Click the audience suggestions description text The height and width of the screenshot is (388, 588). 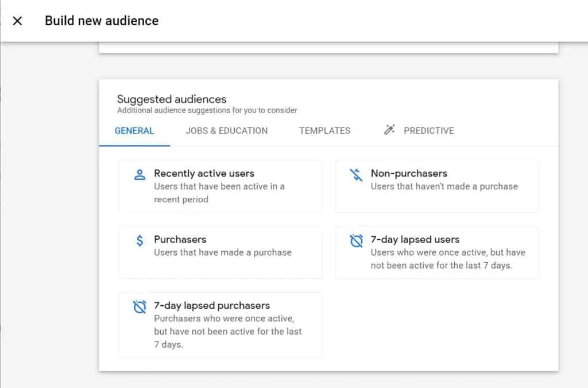coord(206,110)
